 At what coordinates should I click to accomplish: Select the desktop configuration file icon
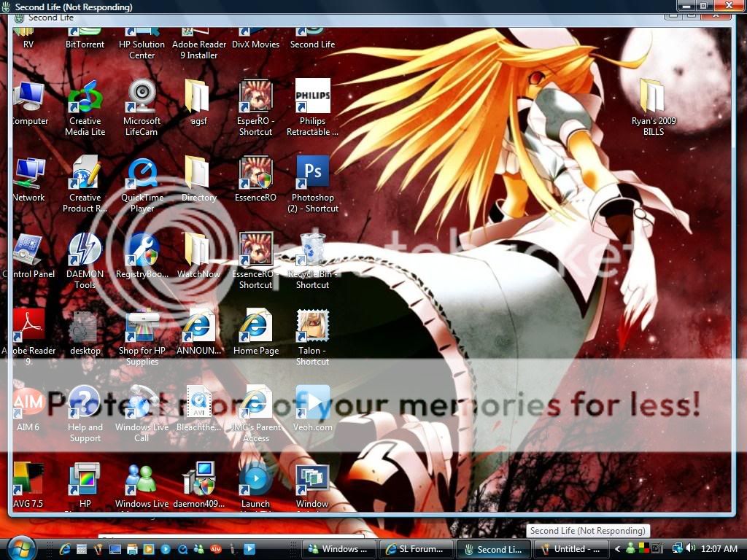point(85,333)
